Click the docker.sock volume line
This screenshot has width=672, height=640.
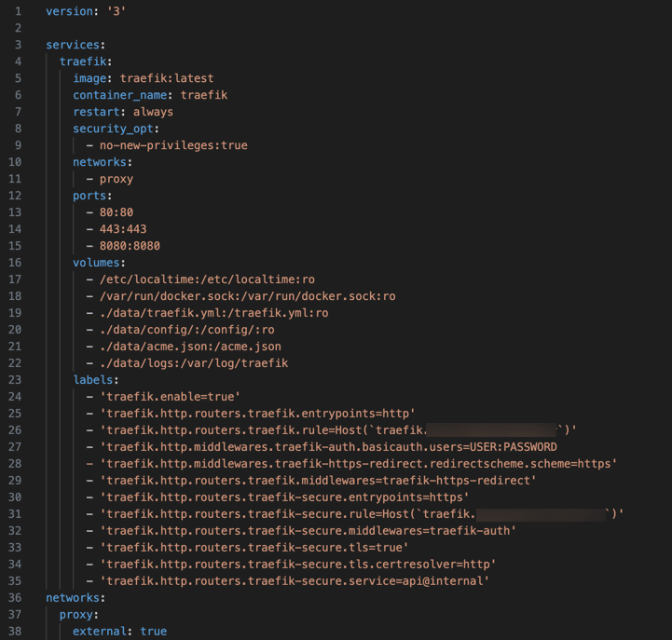coord(247,296)
